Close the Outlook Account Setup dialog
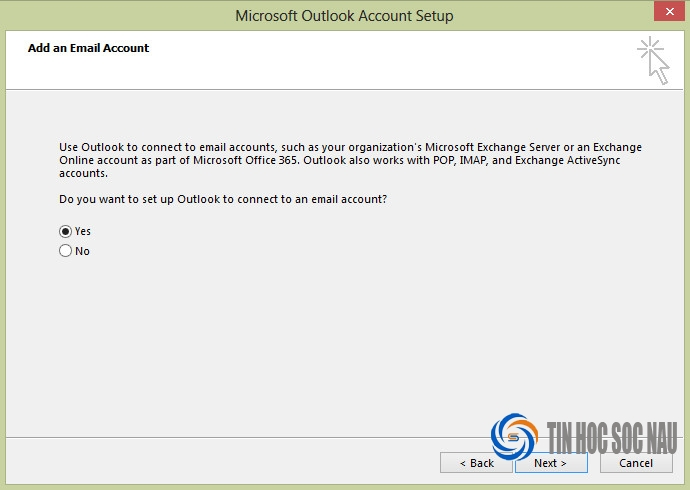Image resolution: width=690 pixels, height=490 pixels. tap(669, 11)
